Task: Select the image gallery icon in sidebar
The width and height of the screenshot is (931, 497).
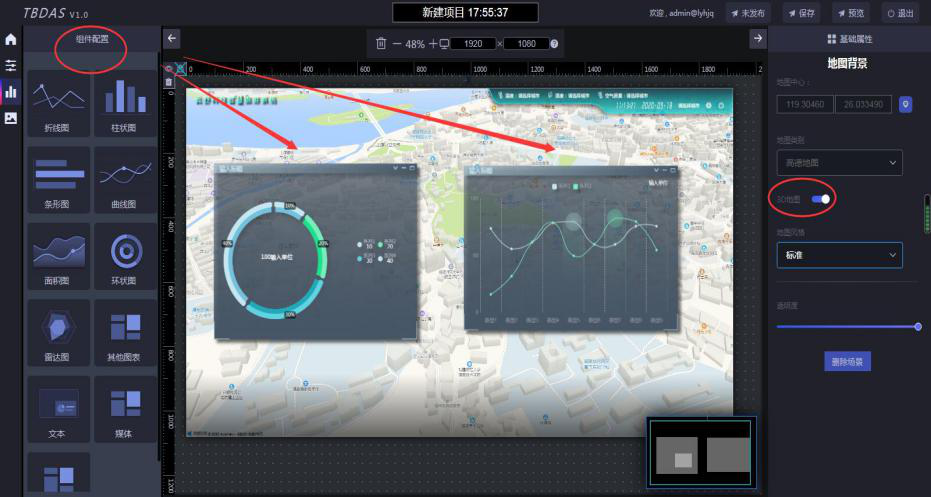Action: [11, 117]
